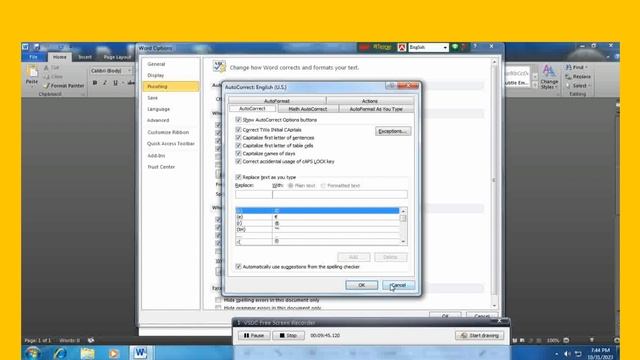Open the Windows Start button
The width and height of the screenshot is (640, 360).
[x=32, y=353]
